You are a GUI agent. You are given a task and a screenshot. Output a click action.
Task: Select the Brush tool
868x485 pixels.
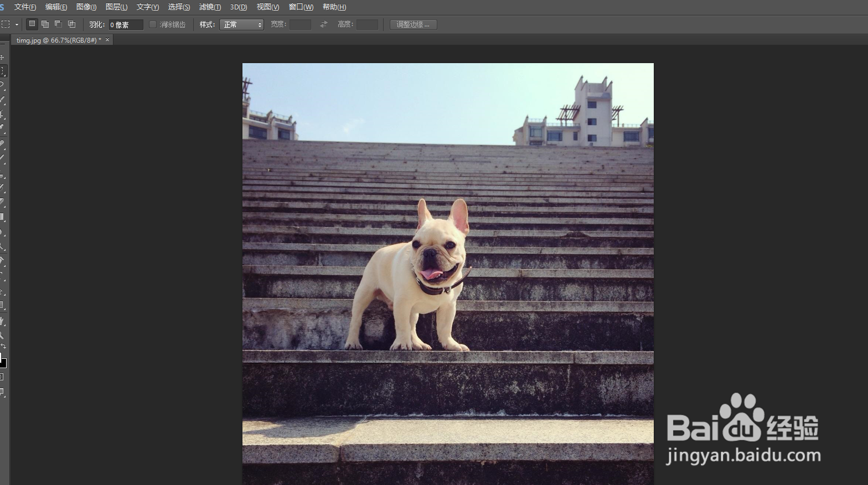point(2,158)
